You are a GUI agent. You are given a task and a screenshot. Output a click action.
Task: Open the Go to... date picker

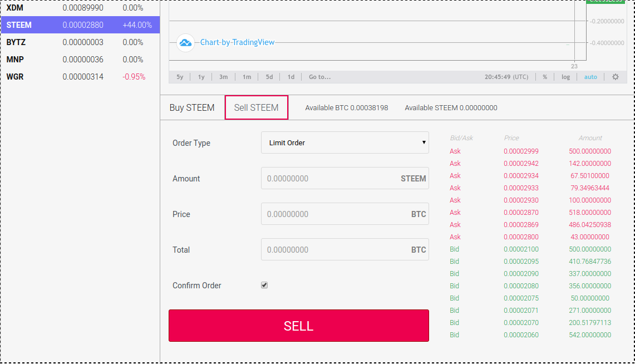tap(319, 77)
